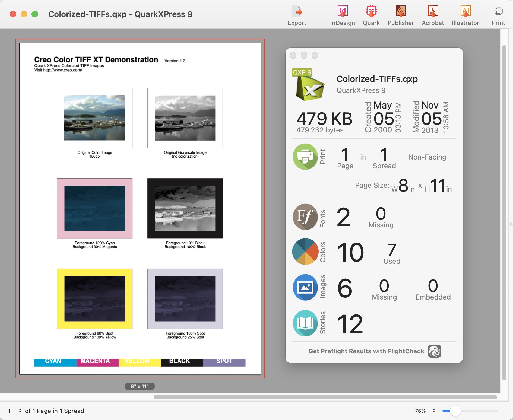Click the Export toolbar icon
This screenshot has height=420, width=513.
pyautogui.click(x=297, y=11)
